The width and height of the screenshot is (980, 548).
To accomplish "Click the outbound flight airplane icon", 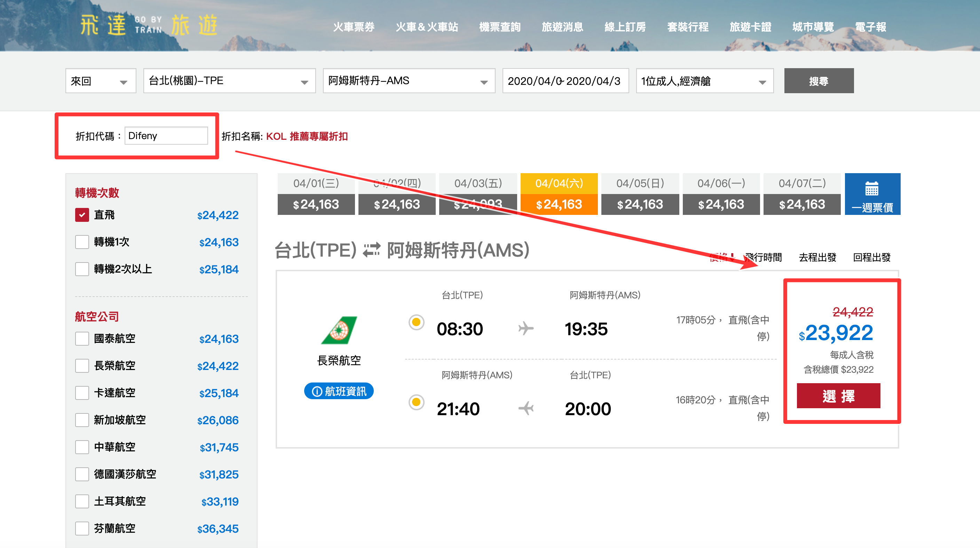I will click(x=526, y=328).
